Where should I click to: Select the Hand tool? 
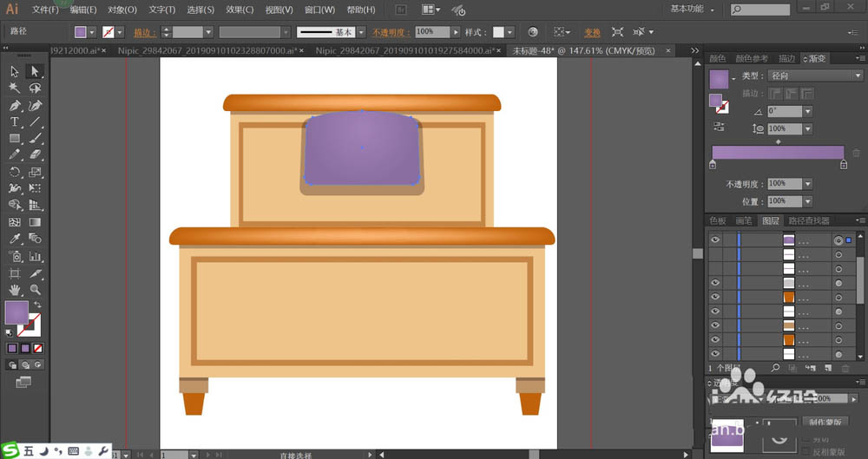(15, 290)
